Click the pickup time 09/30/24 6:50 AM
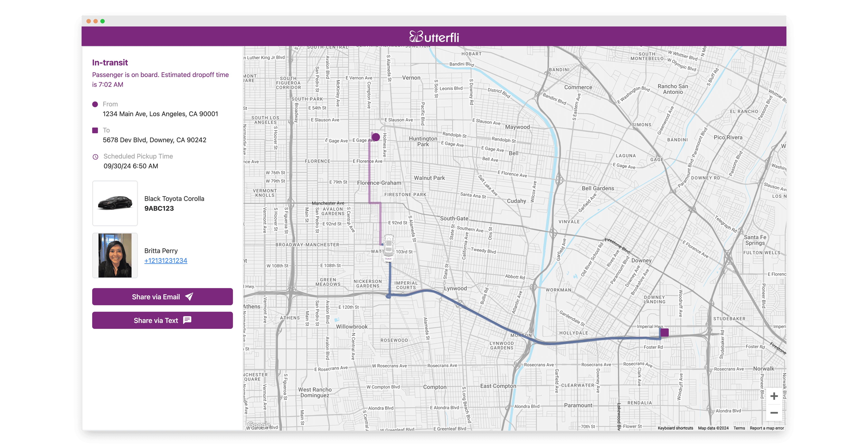 [x=131, y=166]
